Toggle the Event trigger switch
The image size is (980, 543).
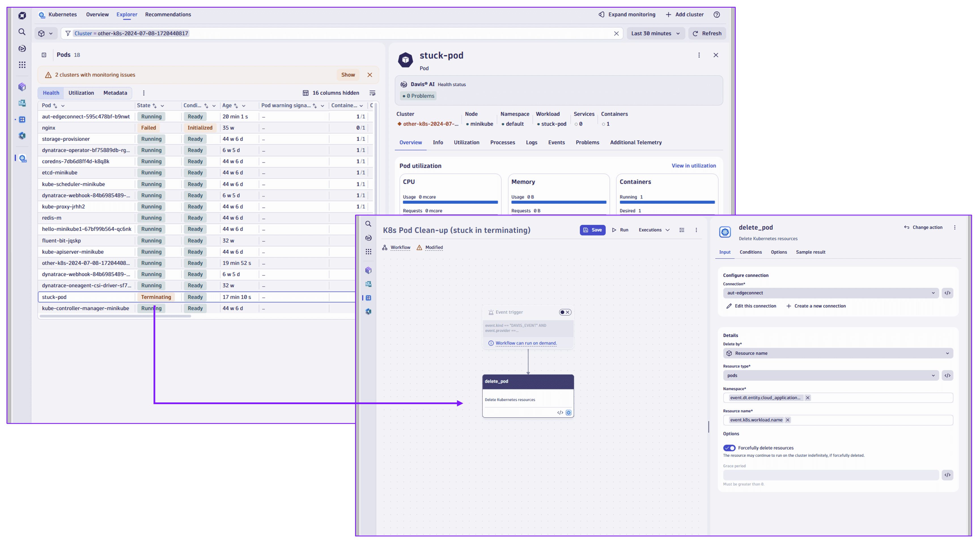[x=565, y=312]
